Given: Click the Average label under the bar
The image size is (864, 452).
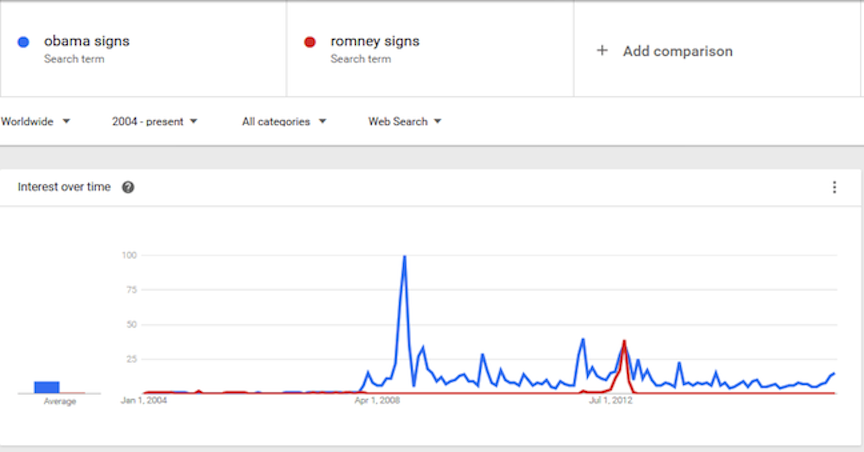Looking at the screenshot, I should [x=60, y=401].
